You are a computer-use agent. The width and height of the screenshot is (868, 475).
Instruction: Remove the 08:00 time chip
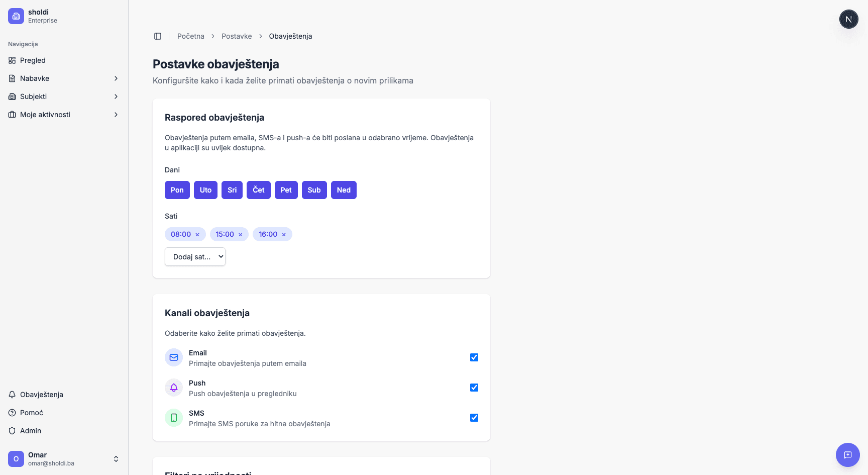tap(197, 235)
